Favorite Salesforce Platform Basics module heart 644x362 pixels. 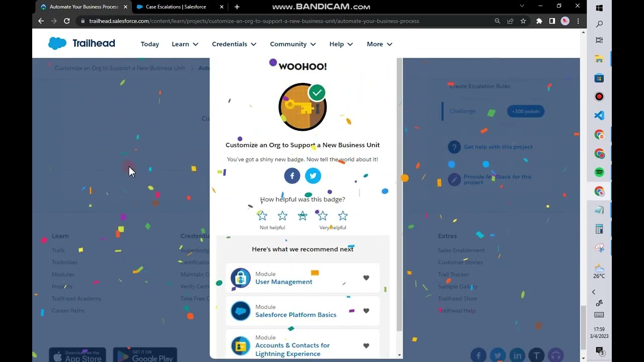pyautogui.click(x=366, y=311)
